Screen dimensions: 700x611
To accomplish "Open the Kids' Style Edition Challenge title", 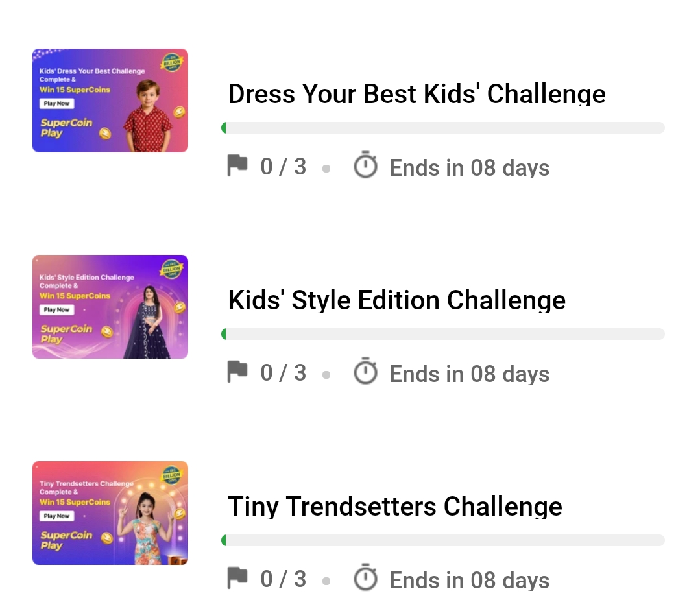I will tap(396, 300).
